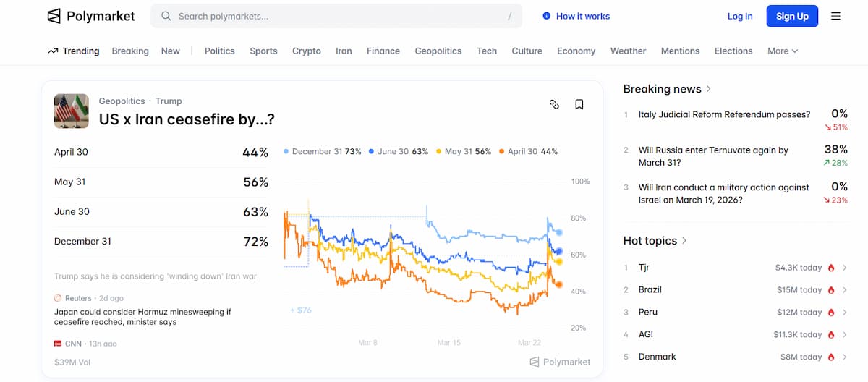868x382 pixels.
Task: Click the How it works info icon
Action: click(x=546, y=16)
